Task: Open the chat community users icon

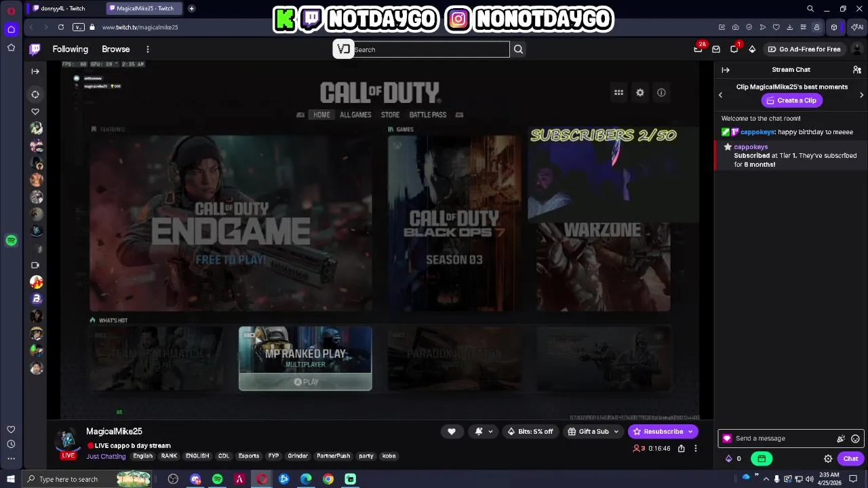Action: [x=857, y=70]
